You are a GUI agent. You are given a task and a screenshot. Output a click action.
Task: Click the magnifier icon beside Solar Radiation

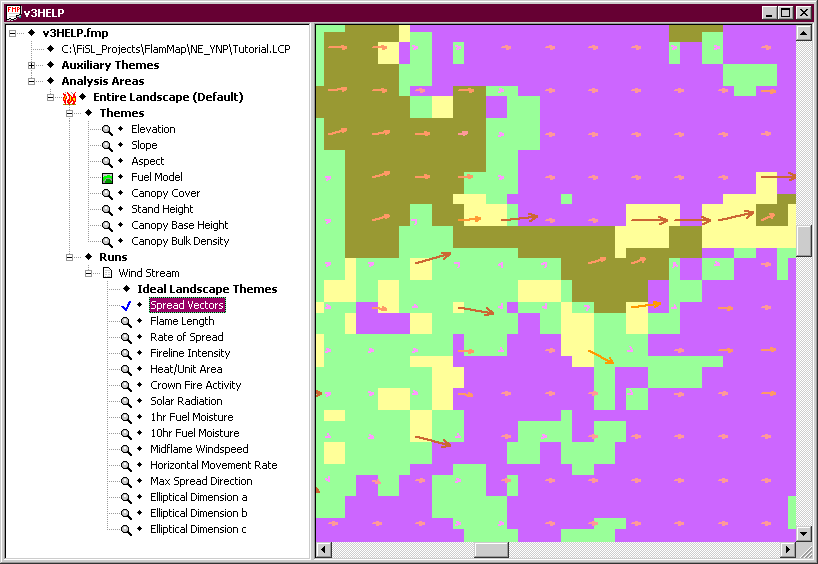(126, 402)
